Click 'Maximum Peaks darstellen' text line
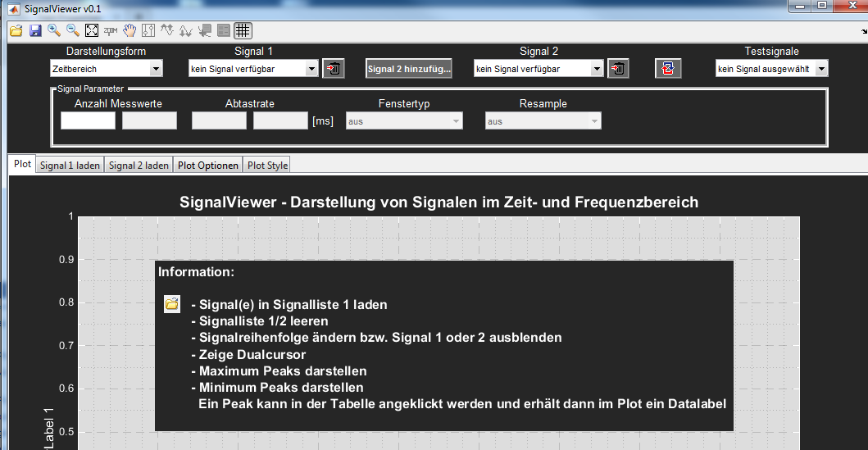Viewport: 868px width, 450px height. tap(279, 370)
